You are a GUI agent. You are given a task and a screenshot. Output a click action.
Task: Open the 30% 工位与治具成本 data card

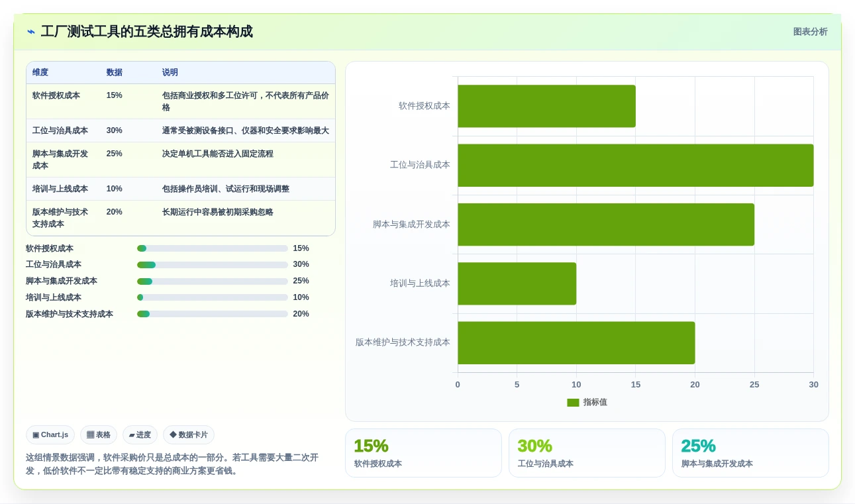[x=587, y=453]
